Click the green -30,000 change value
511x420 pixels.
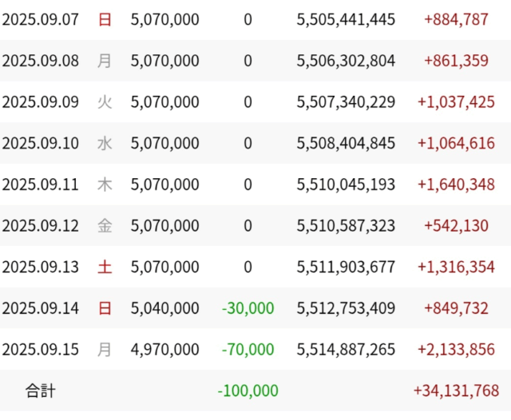pyautogui.click(x=248, y=308)
